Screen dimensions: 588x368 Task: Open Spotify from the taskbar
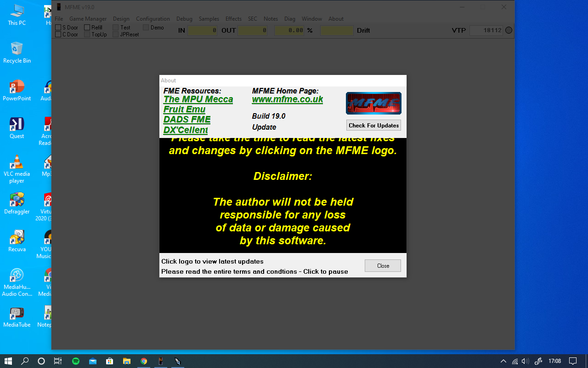pyautogui.click(x=76, y=361)
